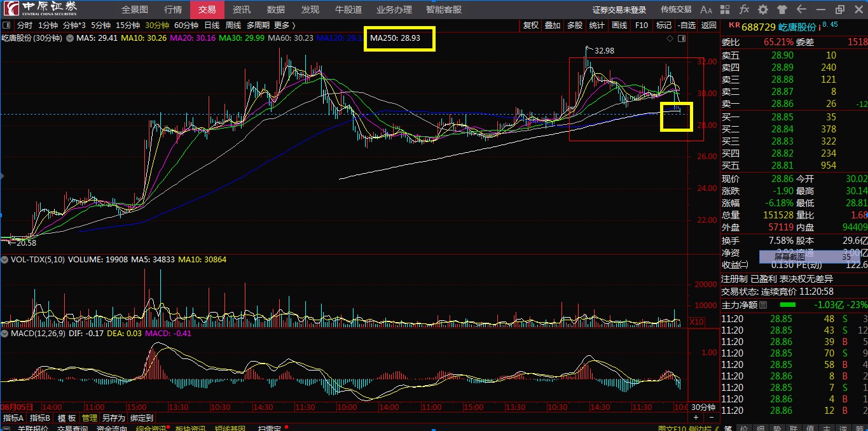868x431 pixels.
Task: Zoom in chart with plus button
Action: (x=696, y=417)
